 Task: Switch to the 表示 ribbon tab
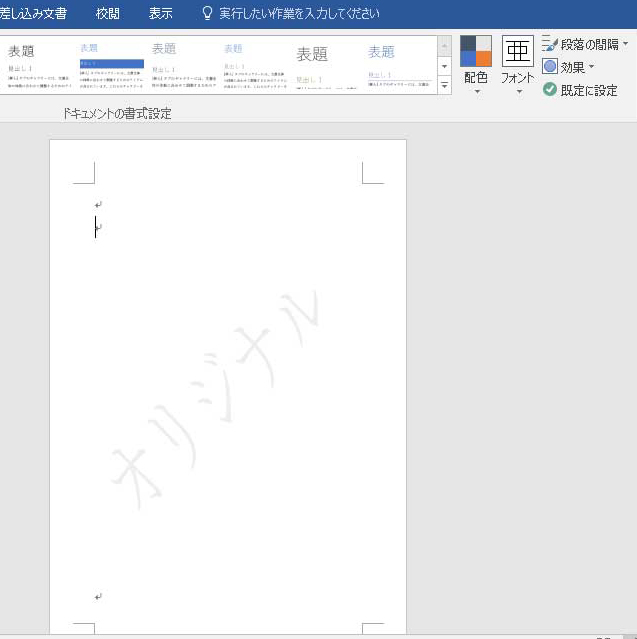[x=160, y=14]
